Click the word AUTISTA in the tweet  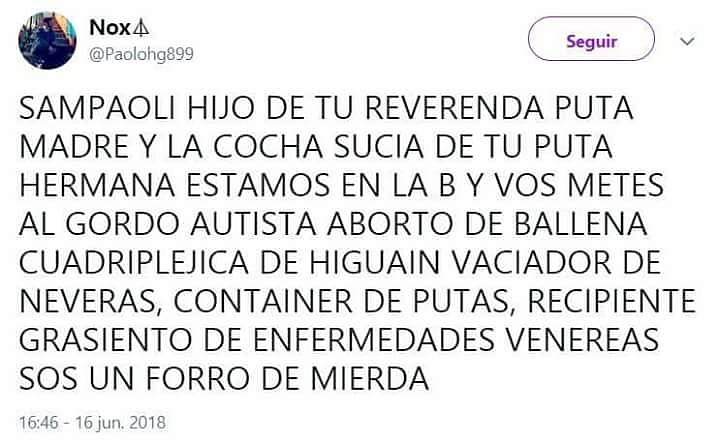coord(253,224)
